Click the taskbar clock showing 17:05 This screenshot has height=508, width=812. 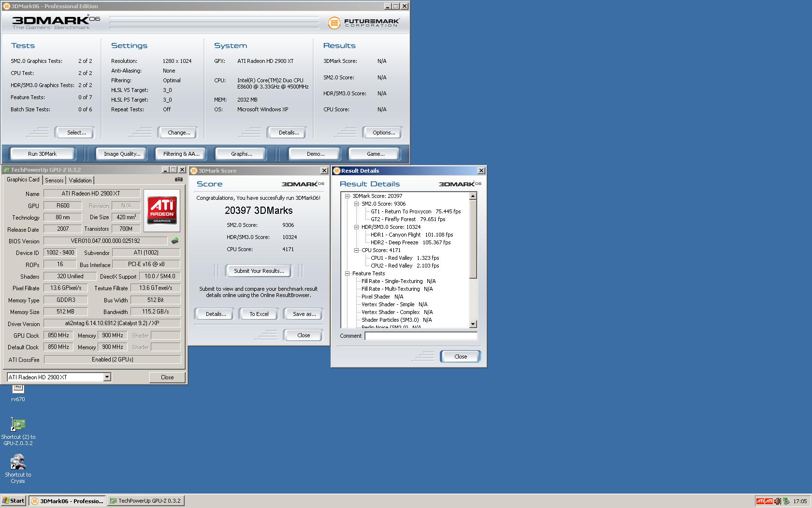(x=800, y=501)
